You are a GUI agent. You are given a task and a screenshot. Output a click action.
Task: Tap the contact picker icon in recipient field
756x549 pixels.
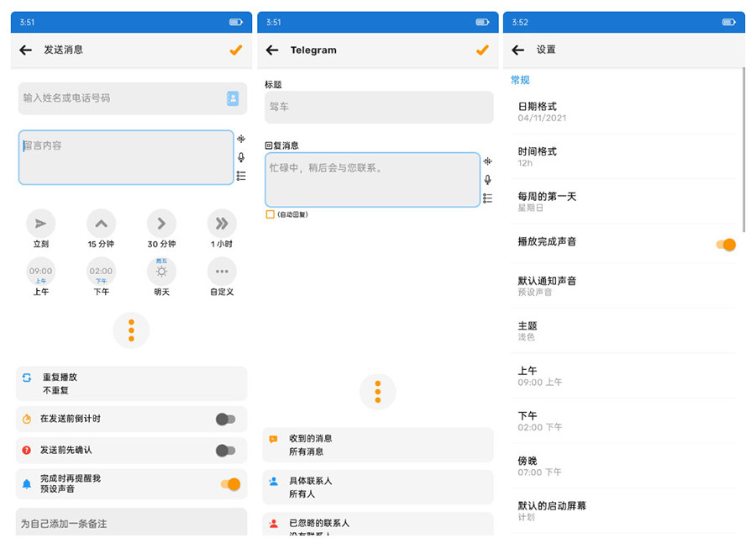[x=233, y=98]
